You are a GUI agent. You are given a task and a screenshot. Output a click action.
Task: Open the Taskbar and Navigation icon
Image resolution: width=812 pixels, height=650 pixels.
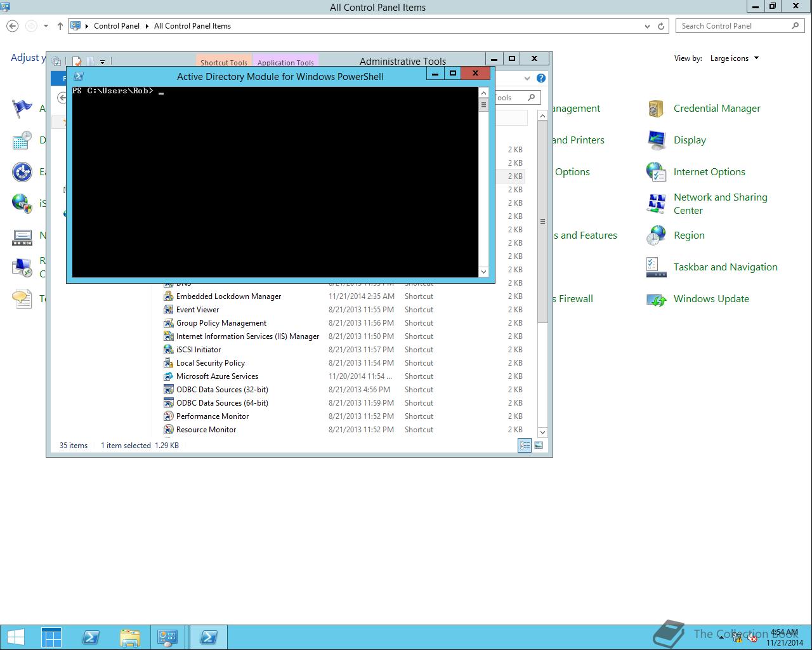click(656, 267)
